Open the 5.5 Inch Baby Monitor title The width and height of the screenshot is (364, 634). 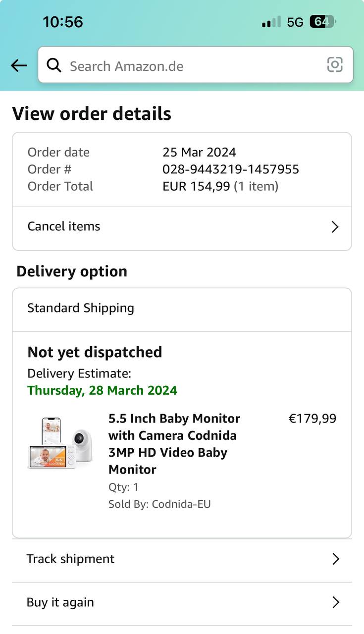click(x=174, y=444)
